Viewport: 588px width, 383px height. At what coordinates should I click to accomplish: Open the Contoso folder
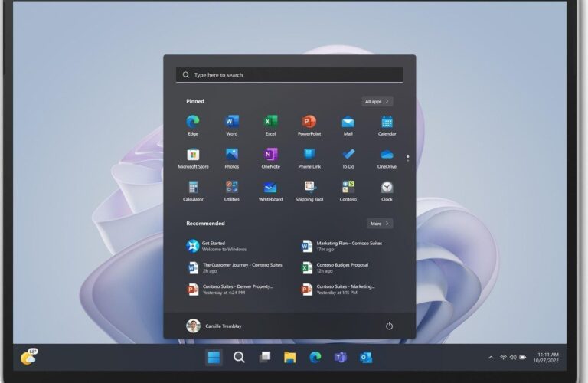coord(348,191)
